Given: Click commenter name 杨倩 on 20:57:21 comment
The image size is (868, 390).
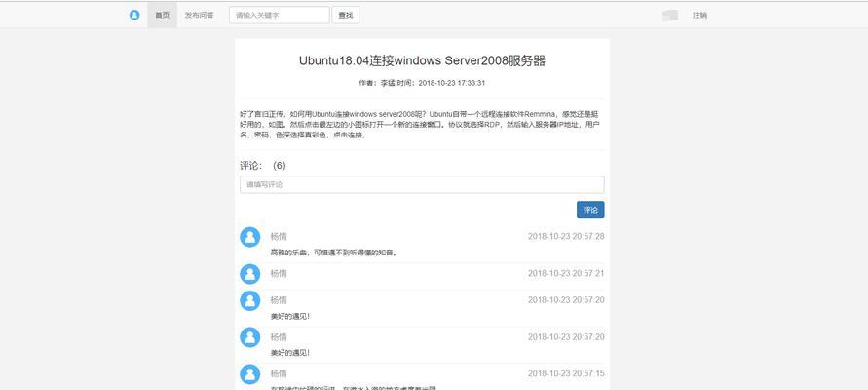Looking at the screenshot, I should 279,274.
